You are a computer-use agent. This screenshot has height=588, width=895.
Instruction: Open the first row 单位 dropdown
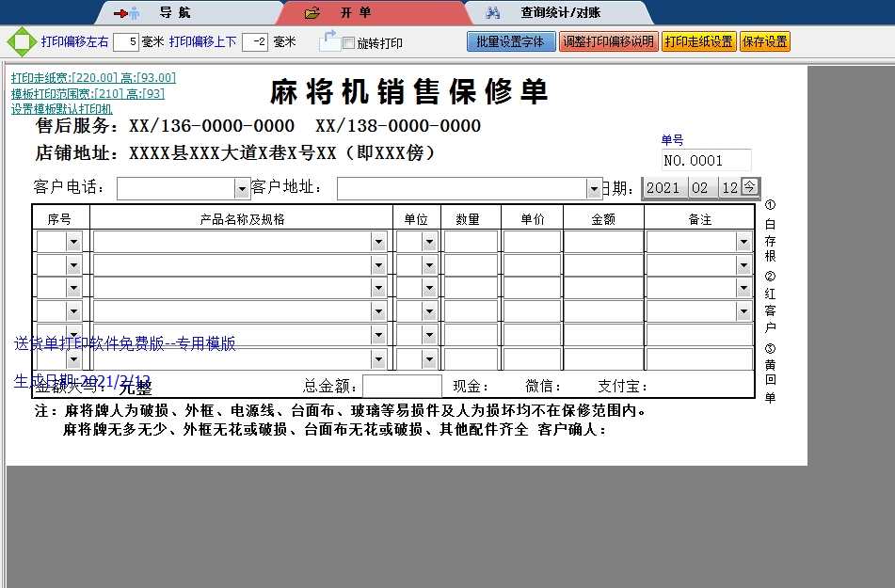429,242
